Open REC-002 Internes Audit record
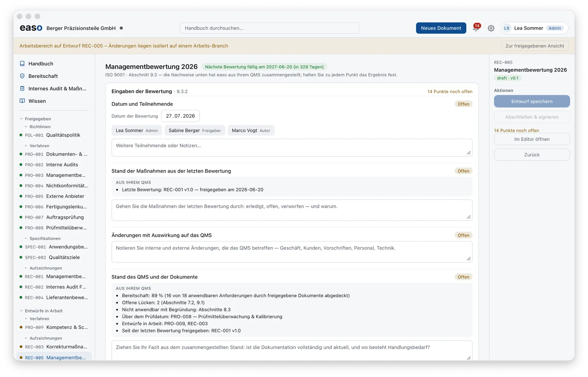588x377 pixels. [54, 287]
